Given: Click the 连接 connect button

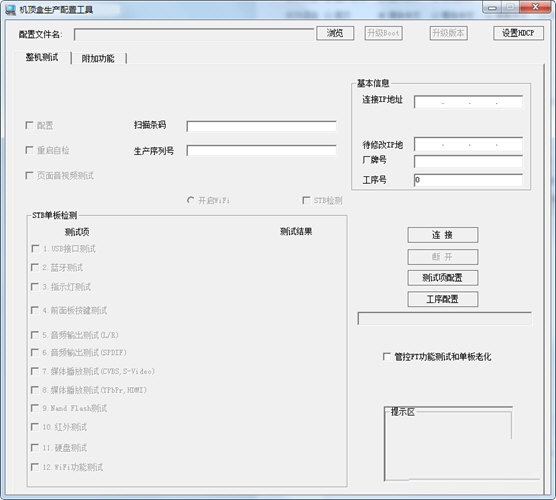Looking at the screenshot, I should point(443,235).
